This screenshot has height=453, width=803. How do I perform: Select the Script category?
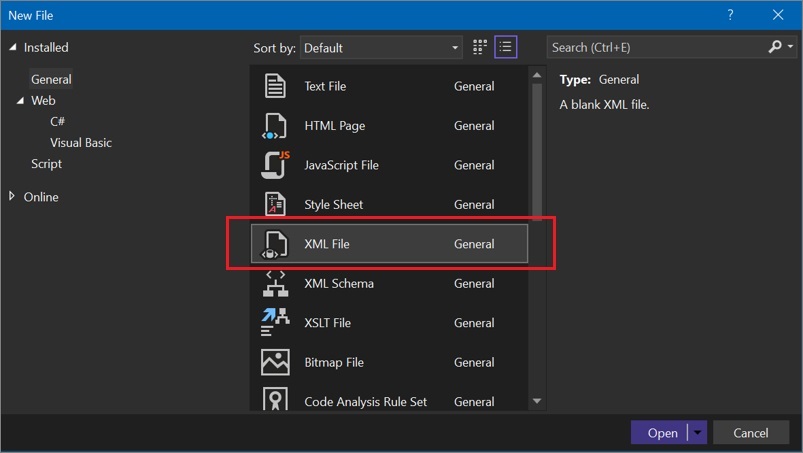[x=46, y=164]
